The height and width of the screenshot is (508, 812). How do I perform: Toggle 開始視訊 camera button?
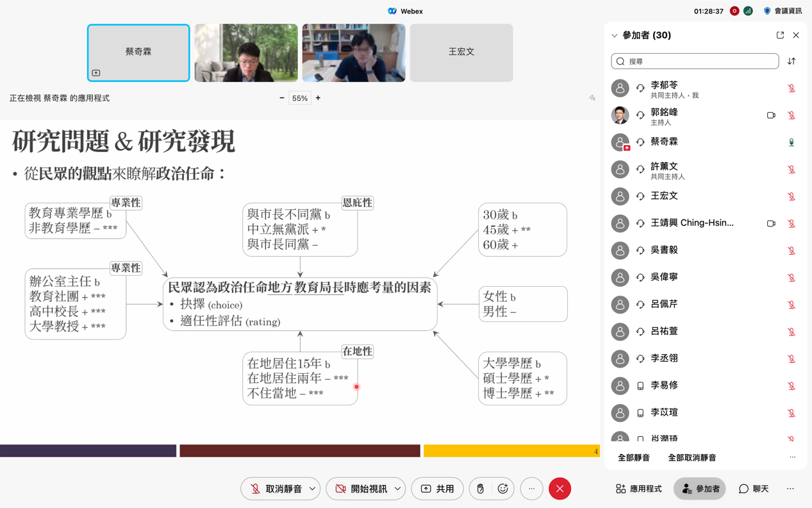pos(361,489)
